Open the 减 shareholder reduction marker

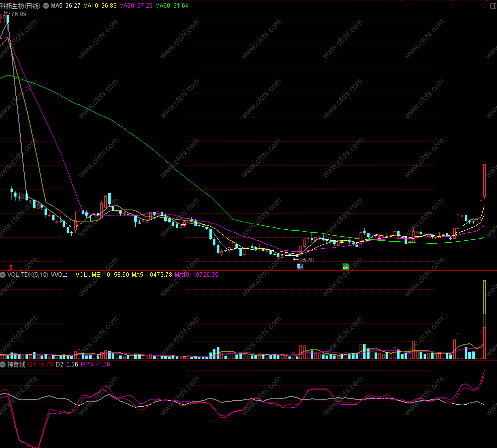tap(346, 266)
